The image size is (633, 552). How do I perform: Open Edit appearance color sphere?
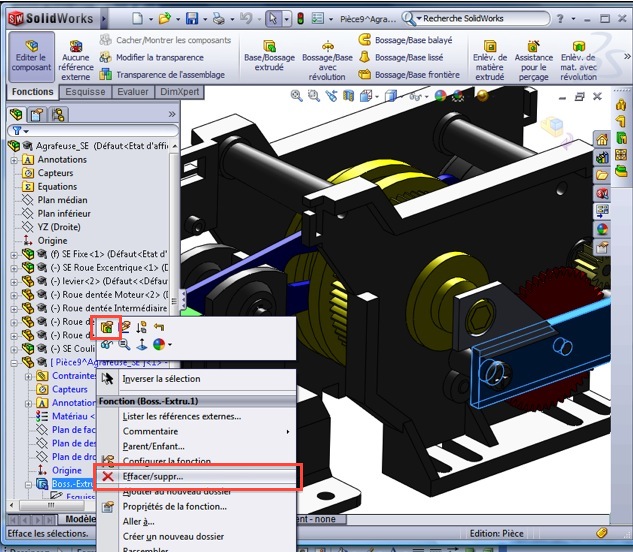(440, 96)
